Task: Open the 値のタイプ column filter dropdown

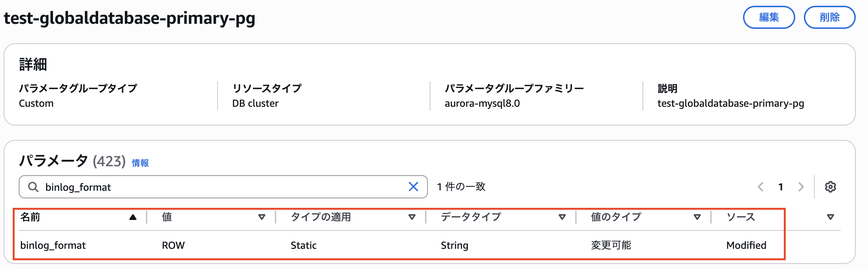Action: [x=697, y=217]
